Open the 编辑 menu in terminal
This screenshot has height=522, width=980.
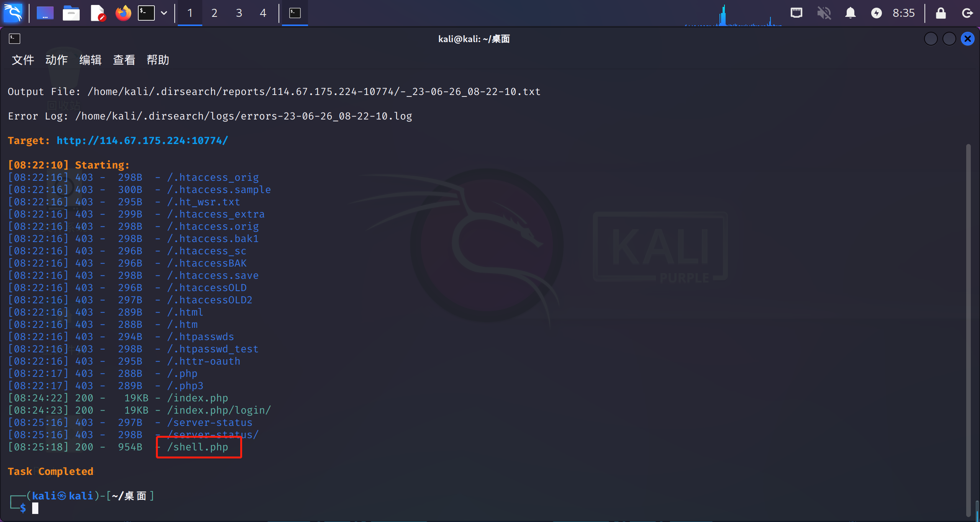(x=90, y=60)
